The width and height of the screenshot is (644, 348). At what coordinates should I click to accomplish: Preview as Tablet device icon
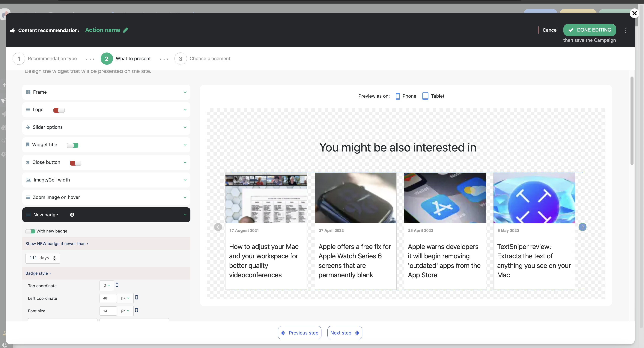pyautogui.click(x=425, y=96)
